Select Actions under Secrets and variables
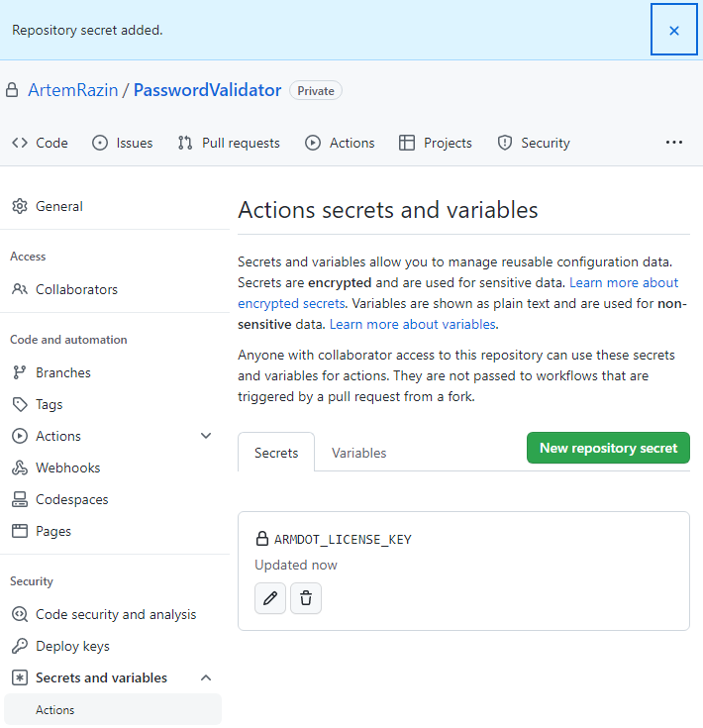 point(55,709)
